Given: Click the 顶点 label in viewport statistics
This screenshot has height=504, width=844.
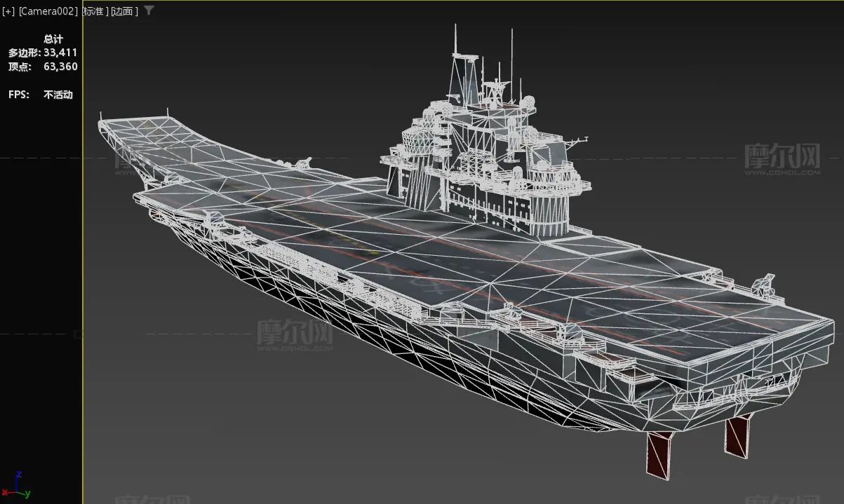Looking at the screenshot, I should tap(19, 67).
